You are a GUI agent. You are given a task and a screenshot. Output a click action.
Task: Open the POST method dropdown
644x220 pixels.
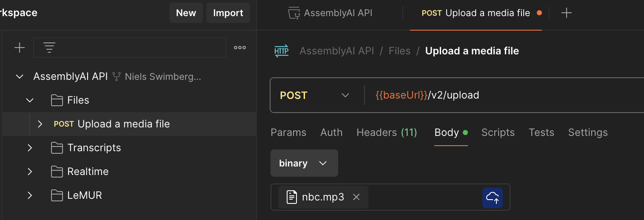pos(315,95)
